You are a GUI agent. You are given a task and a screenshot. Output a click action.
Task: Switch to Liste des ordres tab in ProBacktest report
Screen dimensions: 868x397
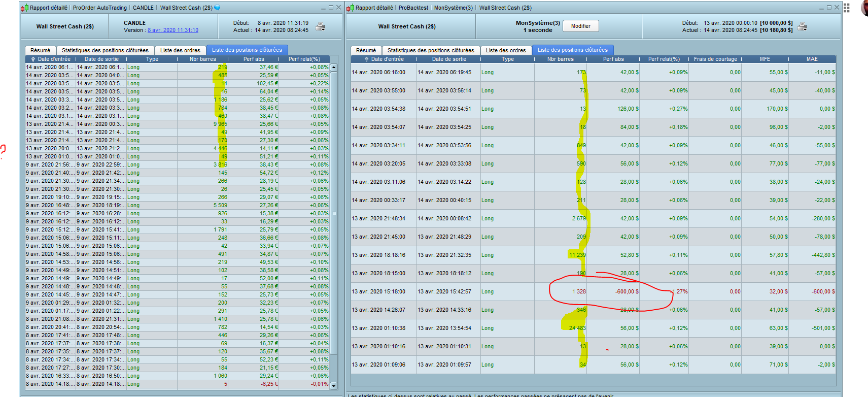(506, 50)
